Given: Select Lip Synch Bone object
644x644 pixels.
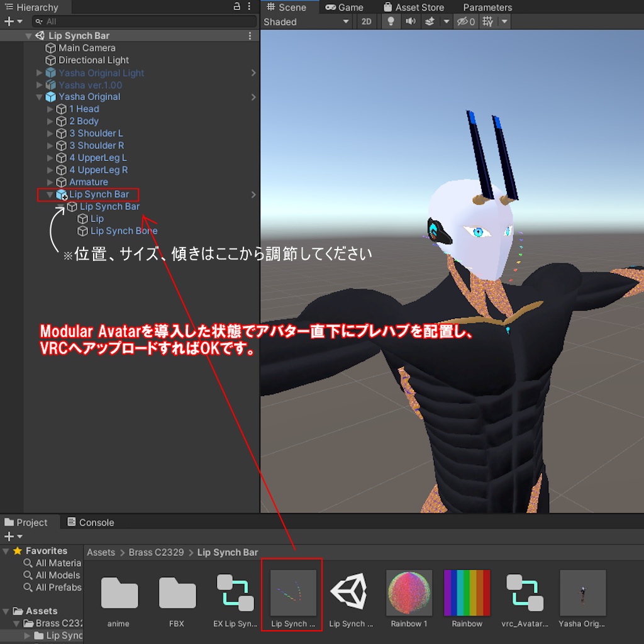Looking at the screenshot, I should coord(124,231).
